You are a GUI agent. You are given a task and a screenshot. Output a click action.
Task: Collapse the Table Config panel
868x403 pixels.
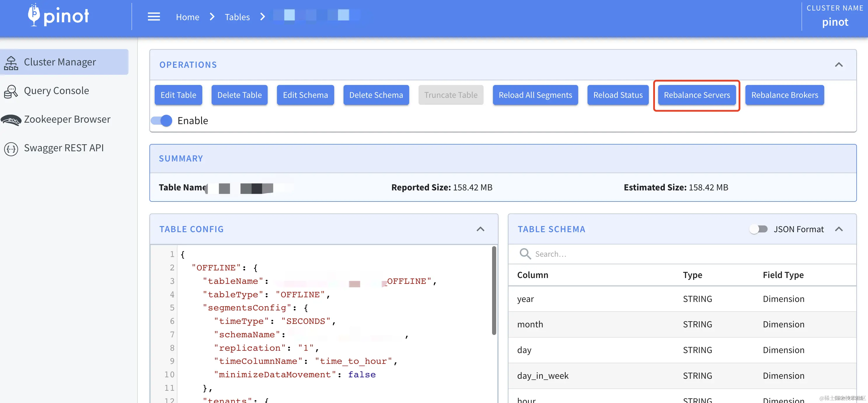click(480, 229)
